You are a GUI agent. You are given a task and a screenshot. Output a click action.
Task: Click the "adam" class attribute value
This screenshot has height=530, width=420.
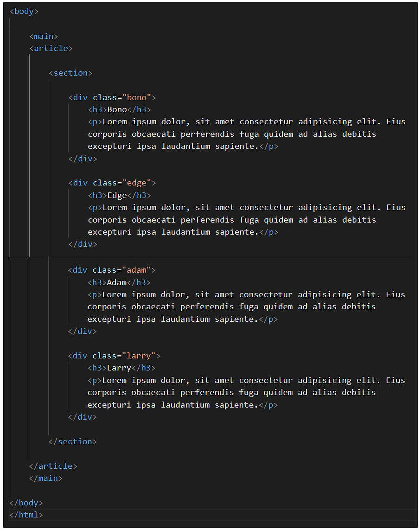tap(136, 270)
